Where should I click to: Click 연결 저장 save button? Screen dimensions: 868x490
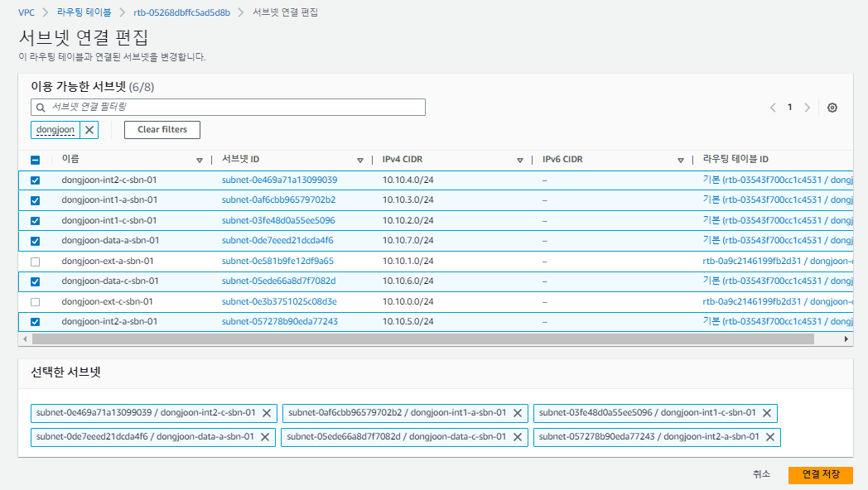tap(821, 474)
